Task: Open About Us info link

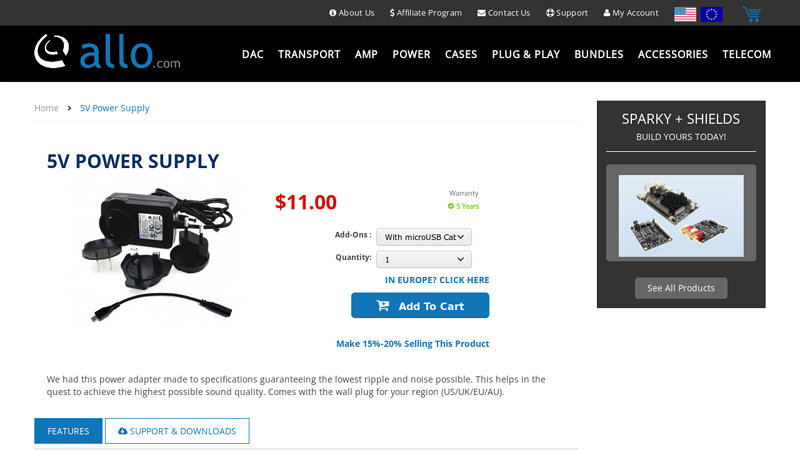Action: (352, 13)
